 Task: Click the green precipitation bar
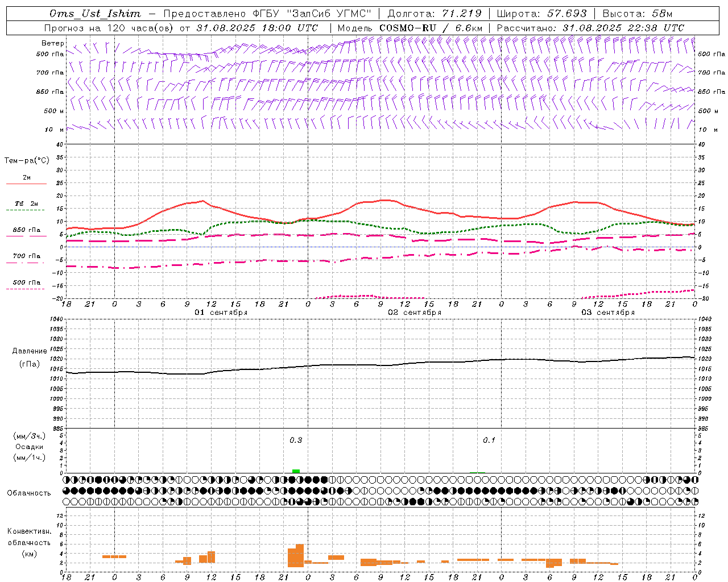pos(296,471)
